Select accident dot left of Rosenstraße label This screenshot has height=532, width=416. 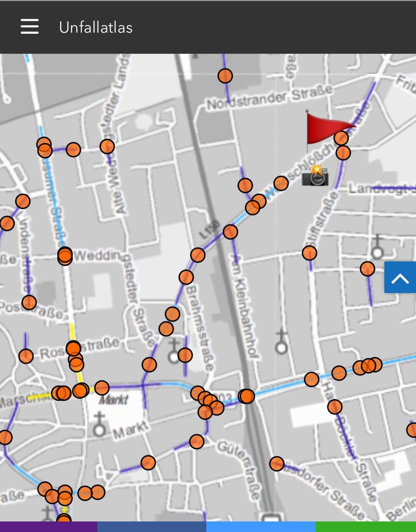pyautogui.click(x=26, y=356)
